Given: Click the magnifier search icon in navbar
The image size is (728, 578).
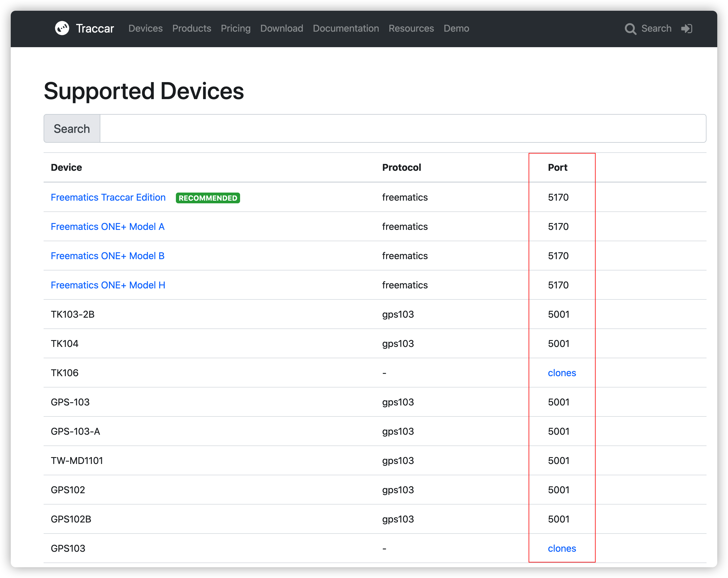Looking at the screenshot, I should pyautogui.click(x=630, y=29).
